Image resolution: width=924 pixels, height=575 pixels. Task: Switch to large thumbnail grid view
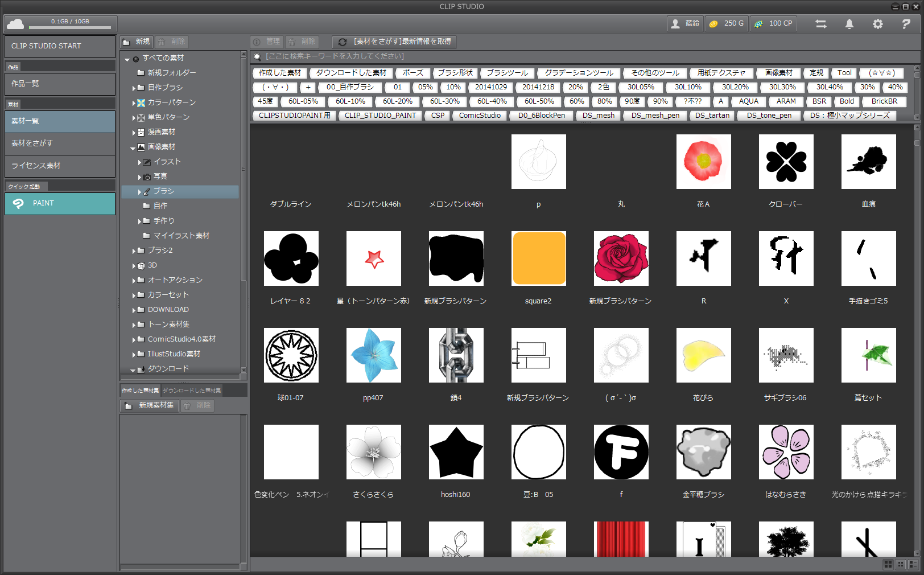[888, 564]
